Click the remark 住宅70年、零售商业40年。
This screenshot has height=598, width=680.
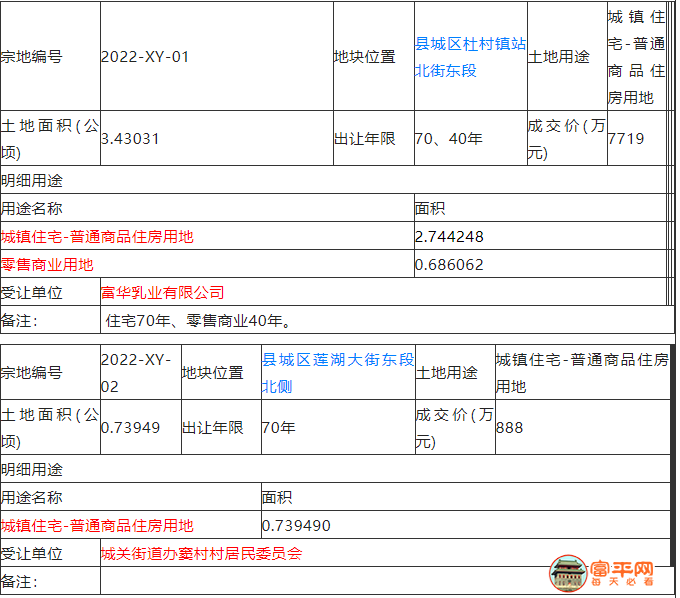pos(200,321)
